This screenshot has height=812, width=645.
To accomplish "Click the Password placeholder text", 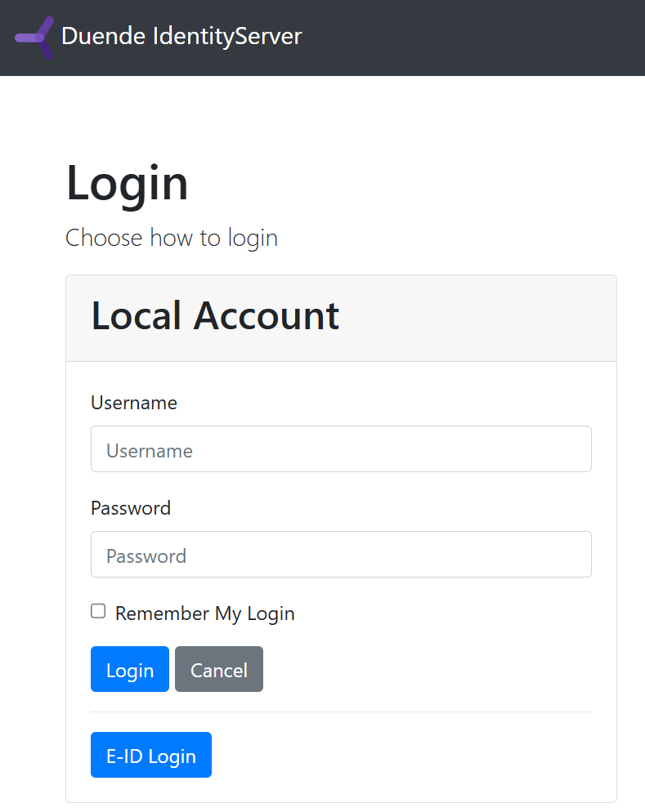I will [x=146, y=556].
